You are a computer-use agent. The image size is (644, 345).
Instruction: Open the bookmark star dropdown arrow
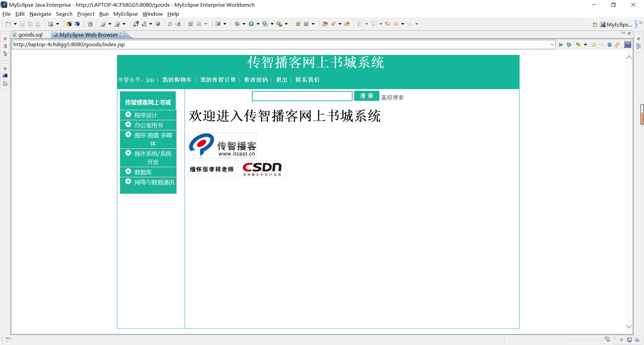click(585, 45)
